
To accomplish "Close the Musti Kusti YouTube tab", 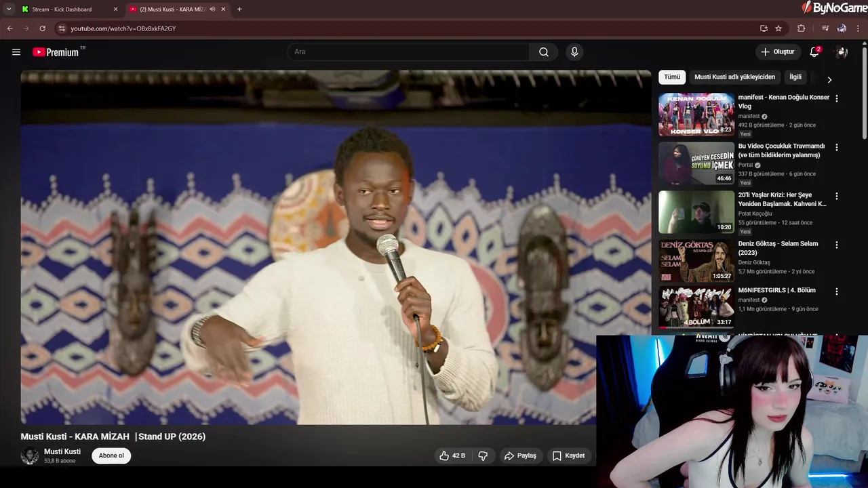I will 223,9.
